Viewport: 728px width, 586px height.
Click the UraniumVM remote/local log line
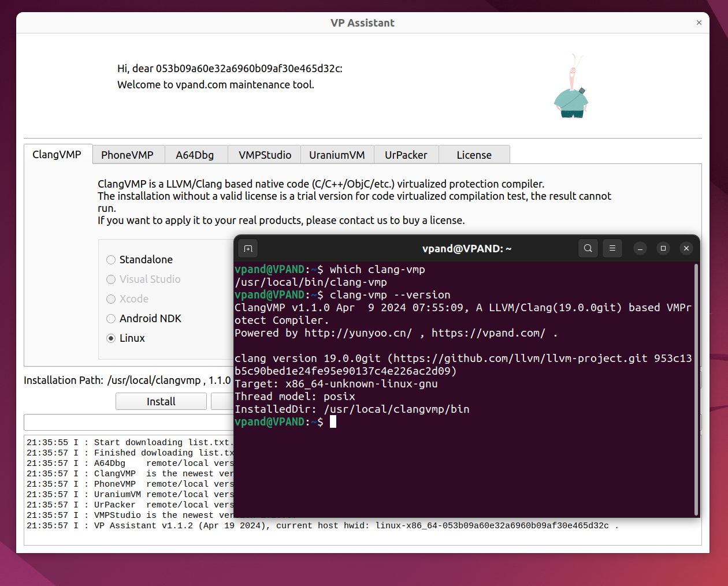tap(130, 495)
